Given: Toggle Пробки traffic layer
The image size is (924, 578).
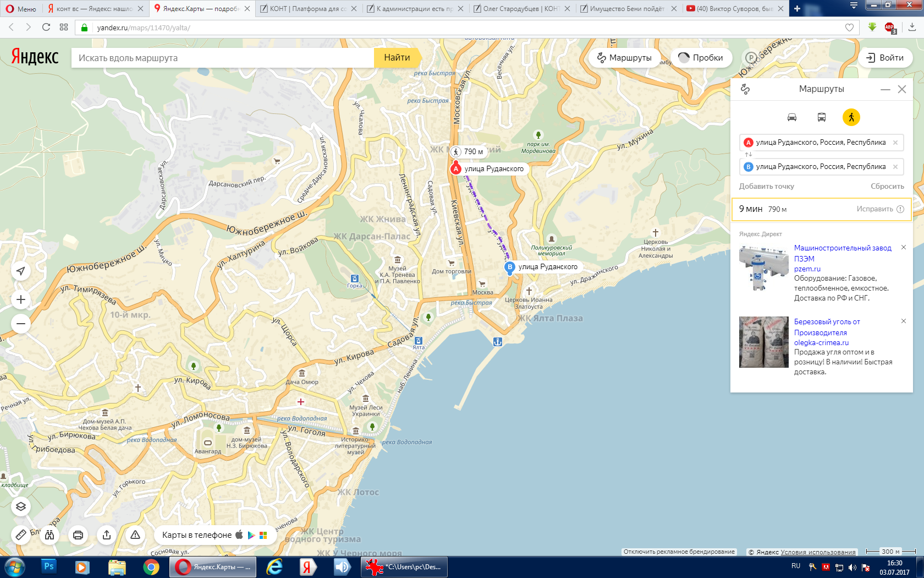Looking at the screenshot, I should pos(701,58).
